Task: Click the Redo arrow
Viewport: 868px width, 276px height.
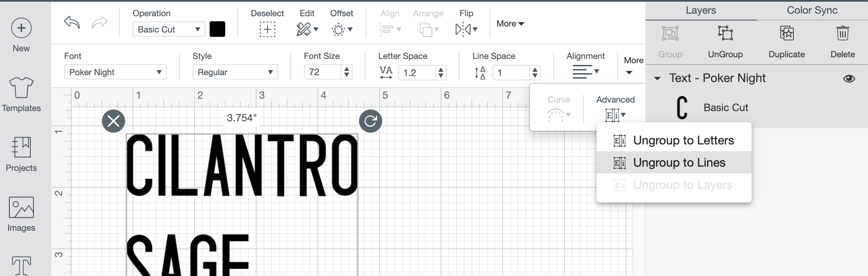Action: click(x=99, y=22)
